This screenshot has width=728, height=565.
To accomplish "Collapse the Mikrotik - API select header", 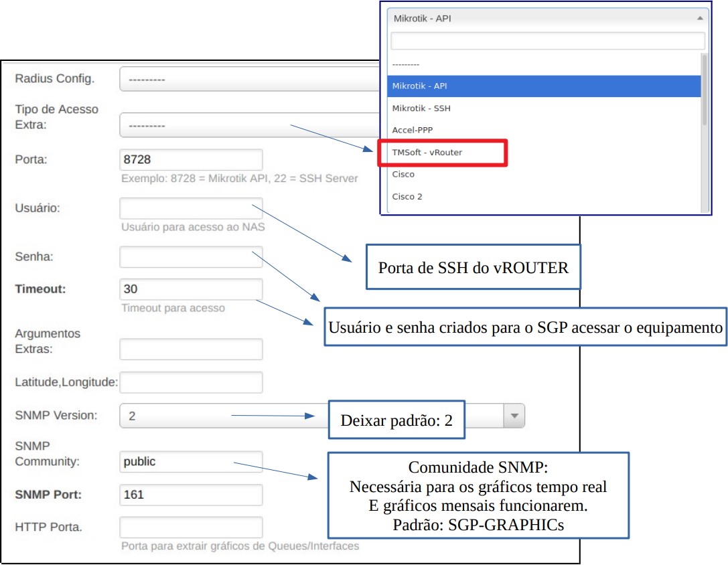I will (546, 19).
